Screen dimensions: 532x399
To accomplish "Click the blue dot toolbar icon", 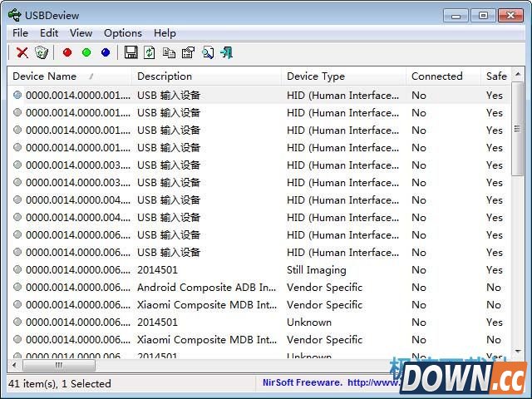I will point(106,52).
